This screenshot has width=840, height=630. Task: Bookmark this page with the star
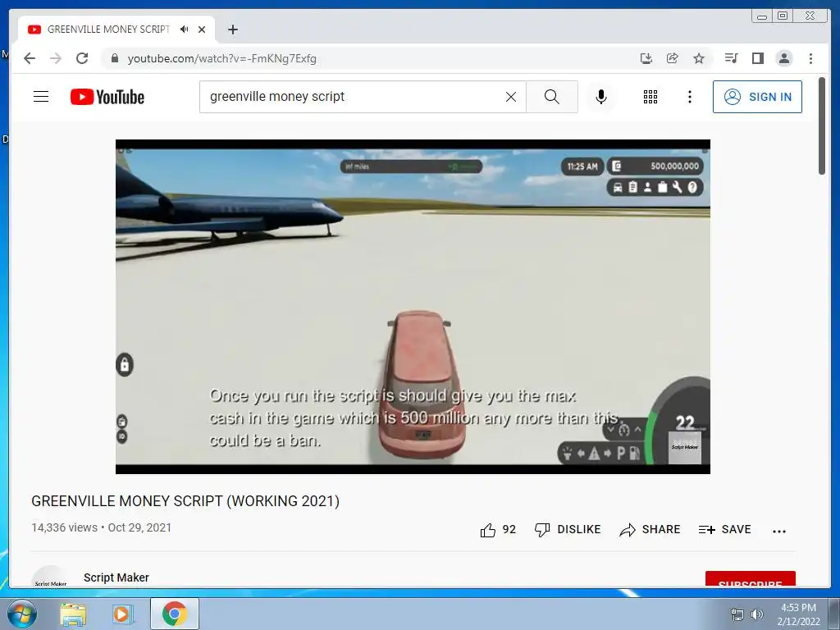click(x=699, y=58)
